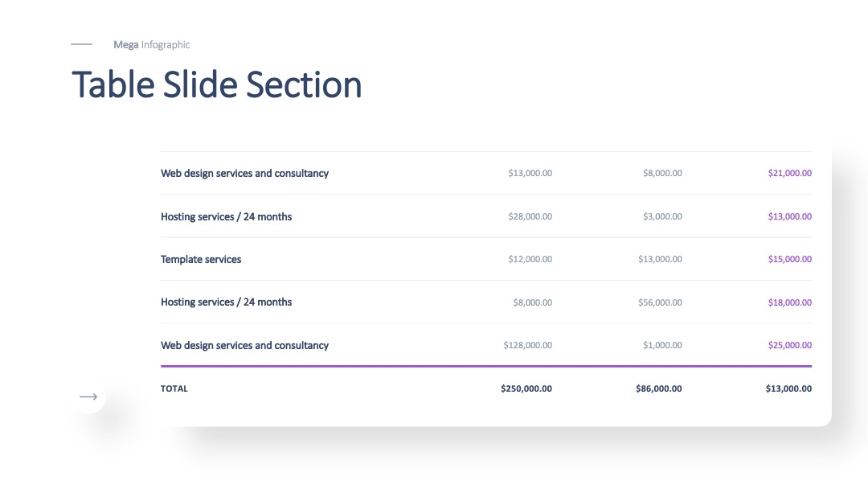Click the short dash before "Mega Infographic"
868x489 pixels.
point(81,45)
